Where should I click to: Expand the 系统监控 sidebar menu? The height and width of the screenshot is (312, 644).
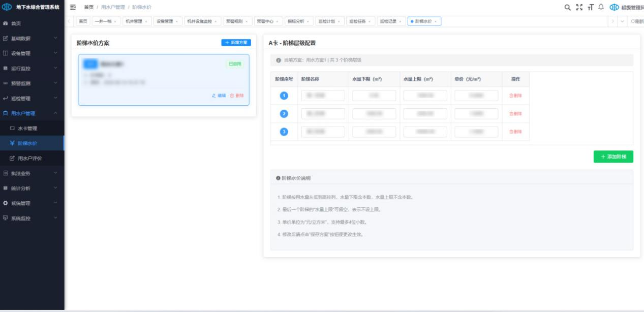click(x=55, y=218)
